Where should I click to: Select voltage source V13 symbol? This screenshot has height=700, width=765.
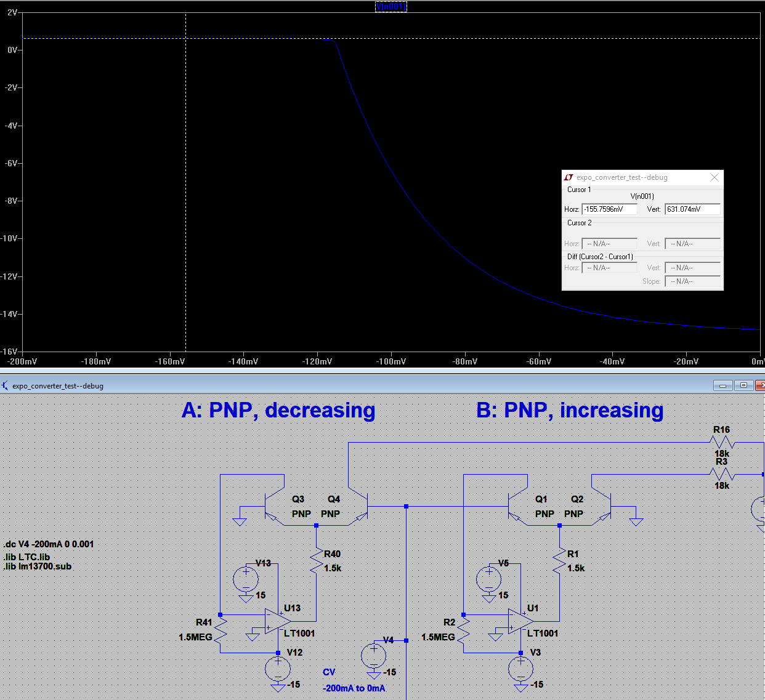point(245,579)
